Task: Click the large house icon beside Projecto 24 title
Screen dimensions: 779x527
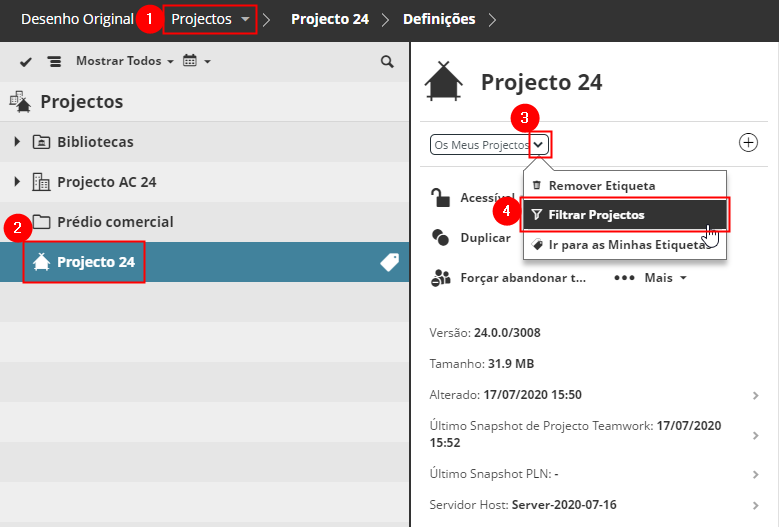Action: pyautogui.click(x=444, y=81)
